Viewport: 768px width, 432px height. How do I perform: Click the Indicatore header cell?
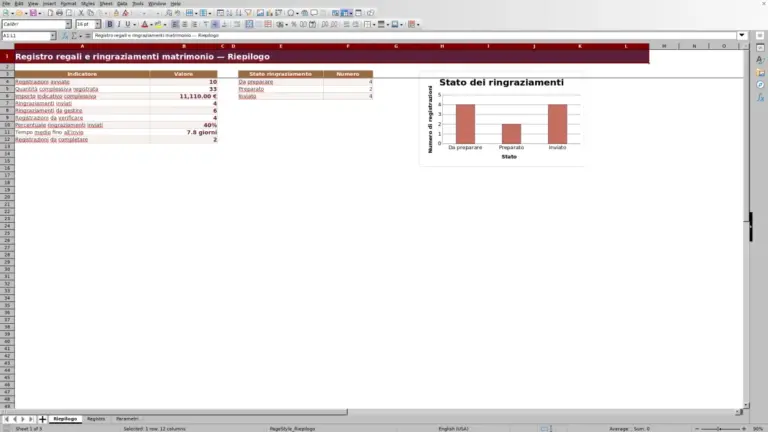[x=82, y=74]
